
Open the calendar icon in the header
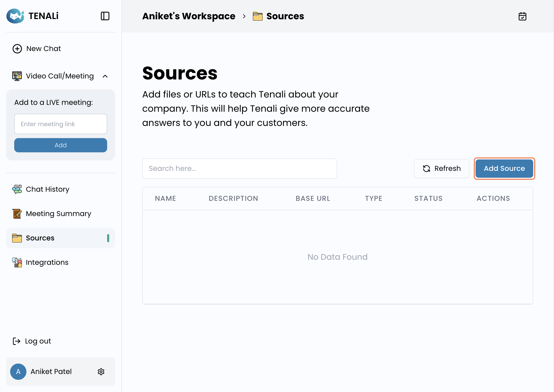(x=522, y=16)
